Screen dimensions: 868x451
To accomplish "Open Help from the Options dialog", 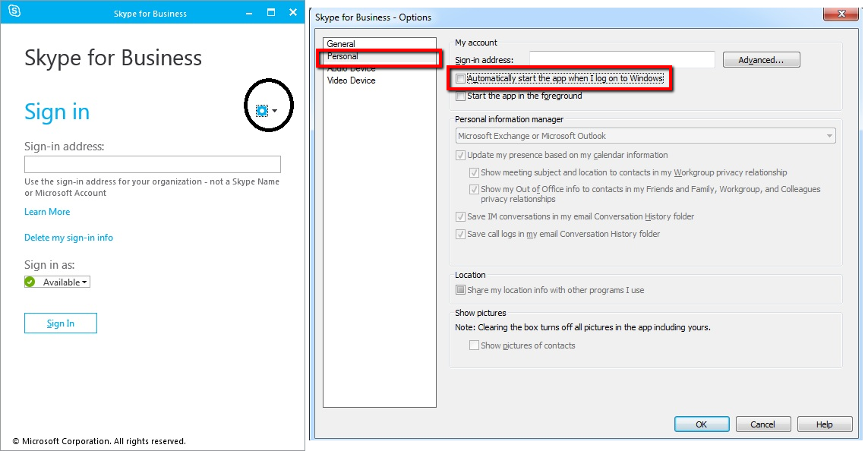I will (824, 424).
